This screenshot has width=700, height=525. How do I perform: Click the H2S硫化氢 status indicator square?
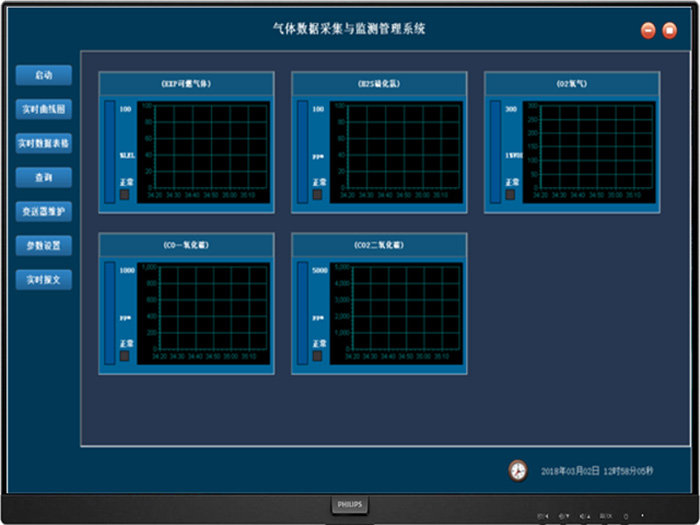317,195
